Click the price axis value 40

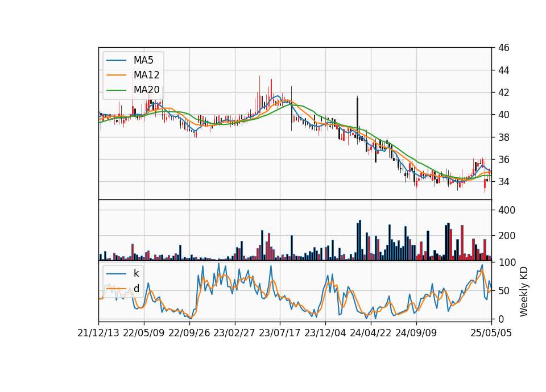pos(503,115)
